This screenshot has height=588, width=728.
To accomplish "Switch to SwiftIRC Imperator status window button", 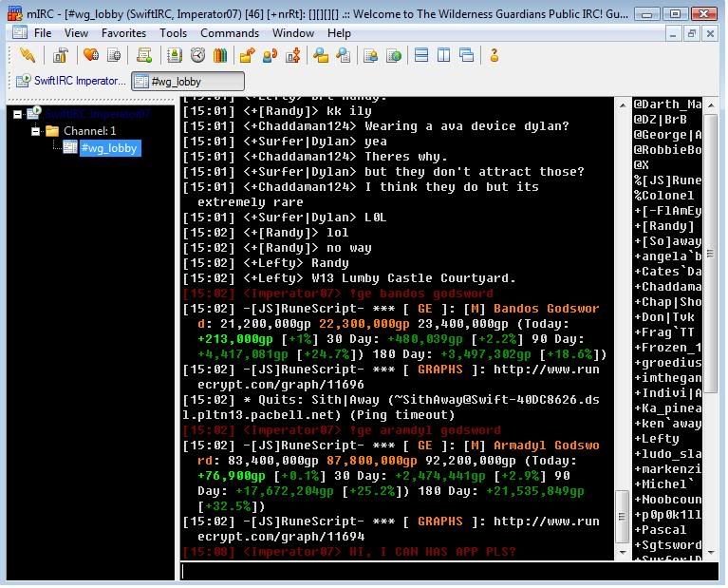I will click(x=70, y=81).
